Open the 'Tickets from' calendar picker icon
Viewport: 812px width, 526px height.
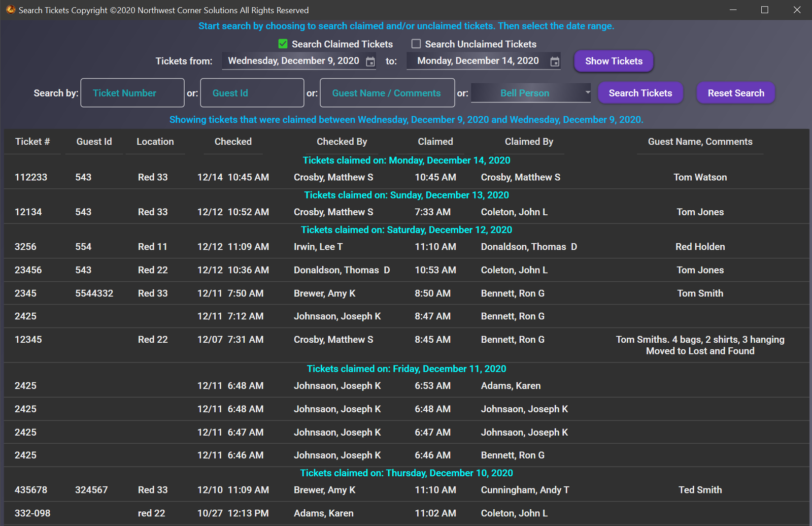coord(370,61)
